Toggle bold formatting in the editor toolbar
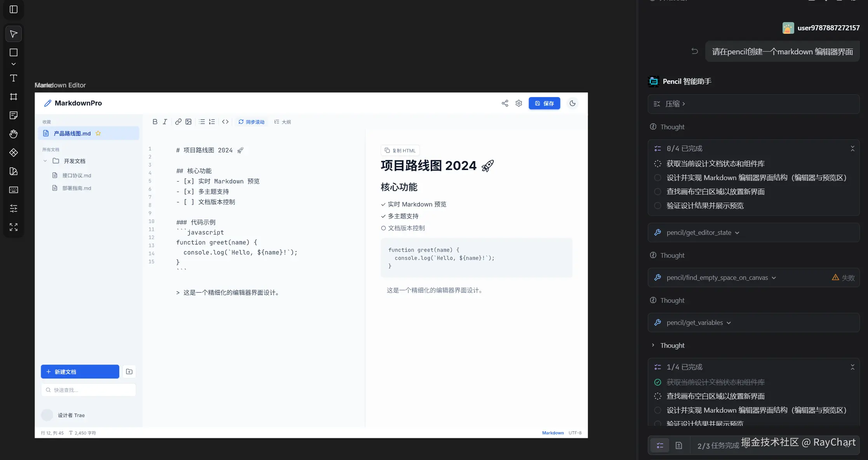 click(155, 122)
